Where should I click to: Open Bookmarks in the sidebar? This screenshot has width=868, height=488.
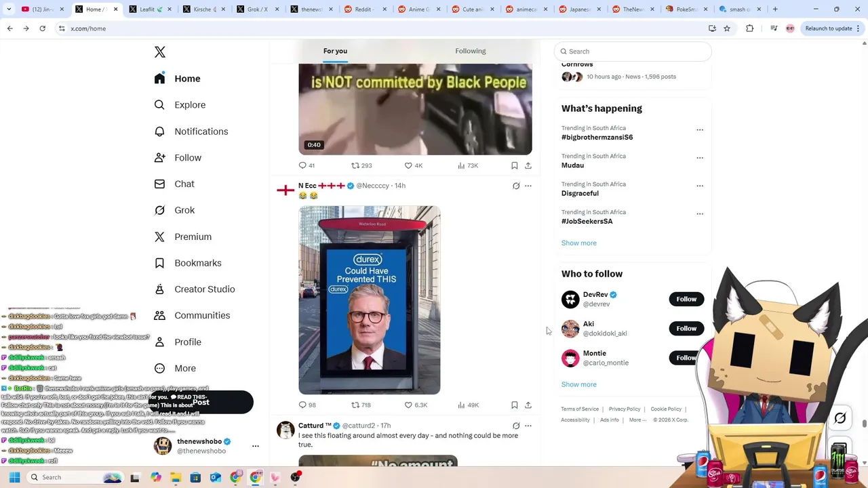coord(188,263)
